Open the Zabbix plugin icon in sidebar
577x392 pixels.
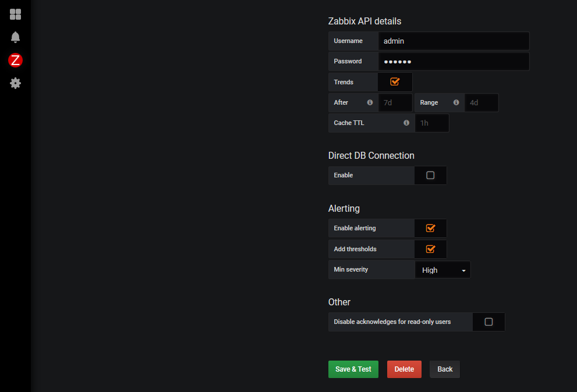click(16, 60)
